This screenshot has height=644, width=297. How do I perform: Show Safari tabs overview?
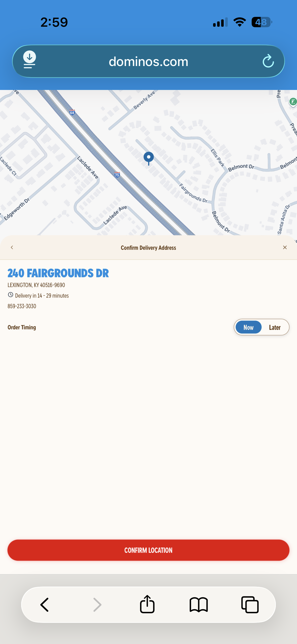pos(250,605)
